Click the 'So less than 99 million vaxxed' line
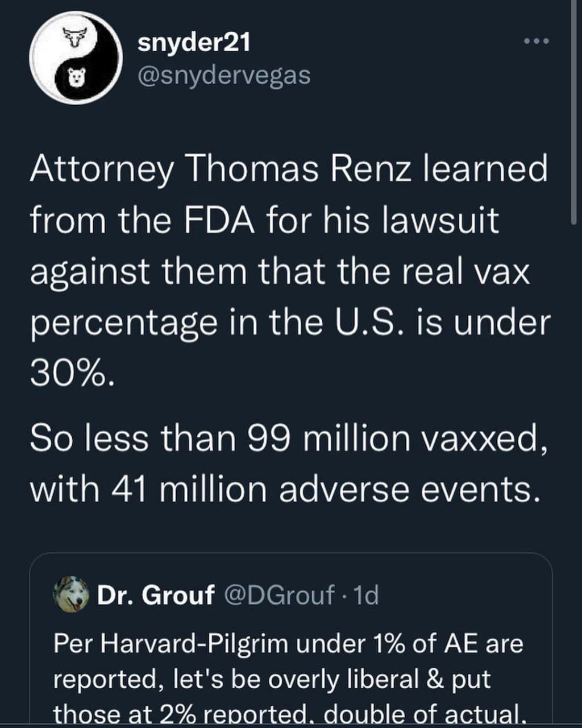This screenshot has width=582, height=728. pos(288,438)
